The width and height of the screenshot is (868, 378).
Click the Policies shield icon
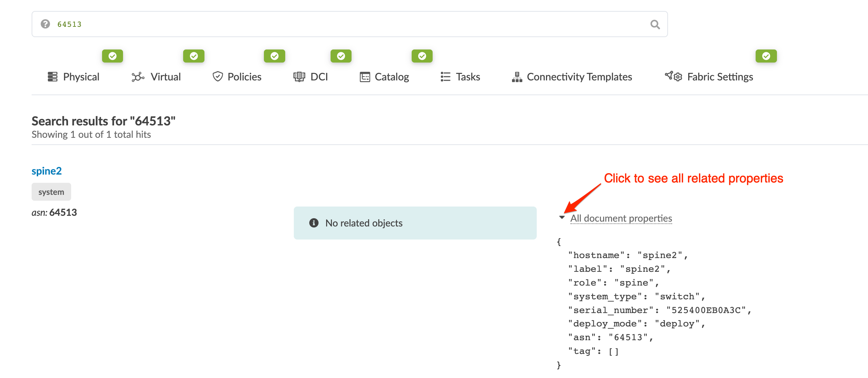218,77
